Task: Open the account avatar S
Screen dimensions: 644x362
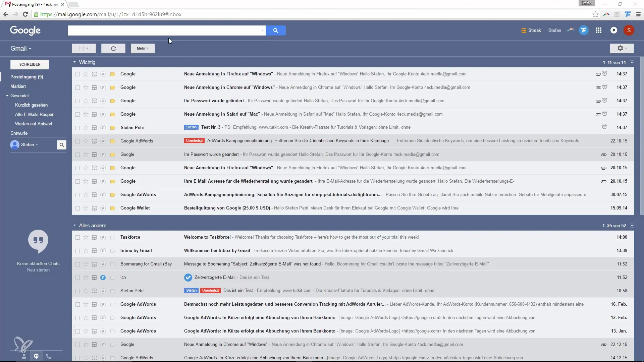Action: pyautogui.click(x=629, y=31)
